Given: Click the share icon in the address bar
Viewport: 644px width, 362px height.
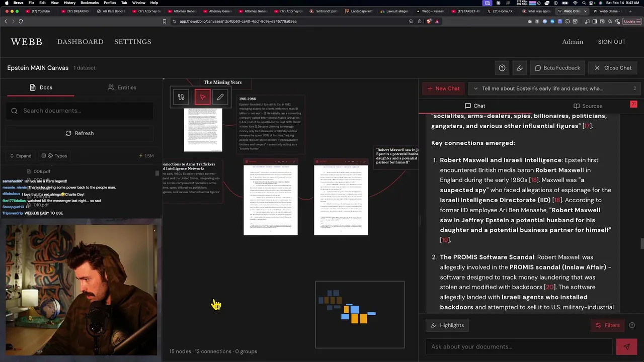Looking at the screenshot, I should pyautogui.click(x=420, y=21).
